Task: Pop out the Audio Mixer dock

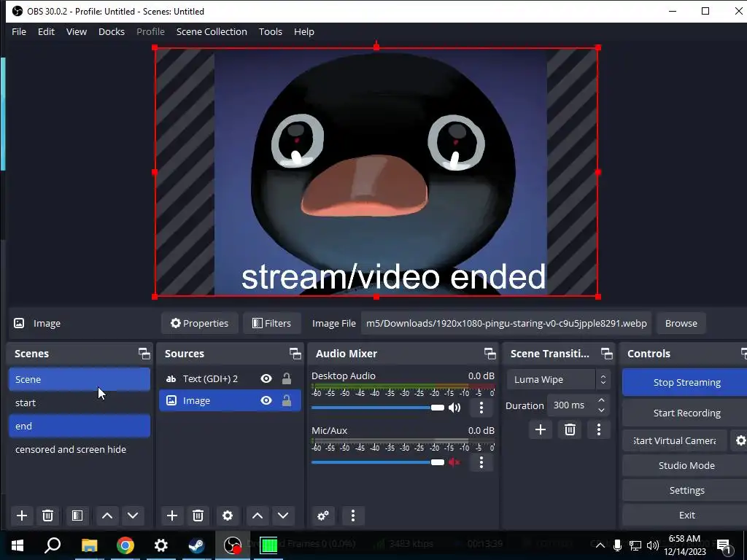Action: pyautogui.click(x=489, y=354)
